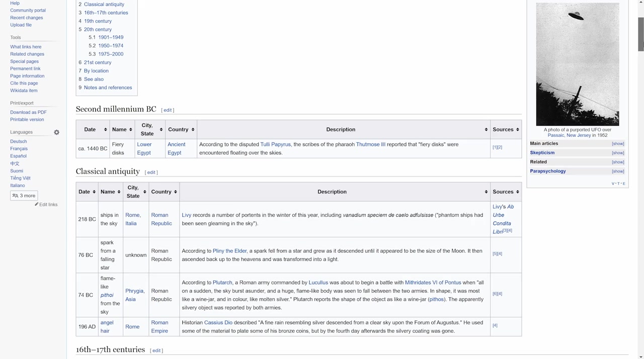
Task: Open the language settings gear icon
Action: pos(56,132)
